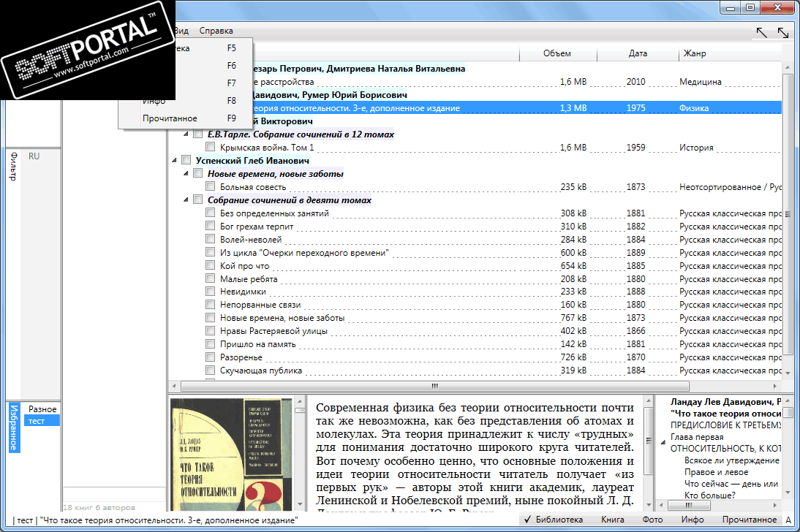The image size is (800, 532).
Task: Click the contents tree down scroll arrow
Action: (788, 493)
